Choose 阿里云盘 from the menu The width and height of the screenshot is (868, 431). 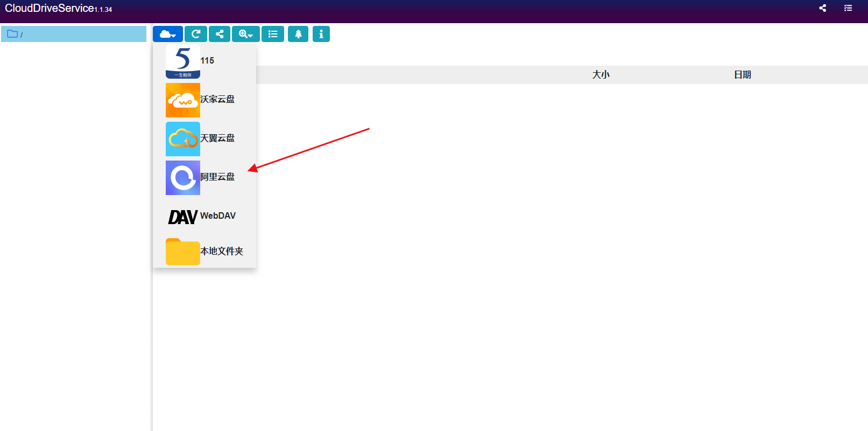click(204, 177)
